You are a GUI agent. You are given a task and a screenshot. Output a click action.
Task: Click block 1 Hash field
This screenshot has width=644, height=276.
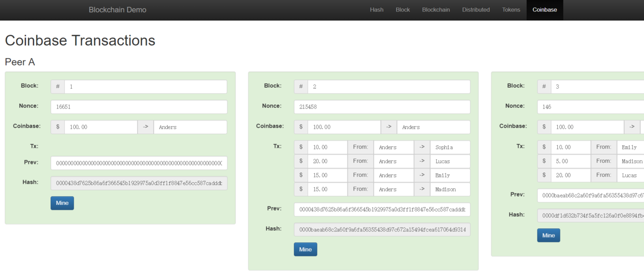[139, 183]
